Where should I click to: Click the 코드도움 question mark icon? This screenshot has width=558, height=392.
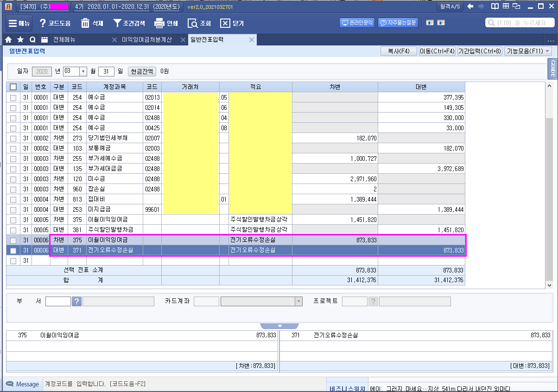click(x=43, y=23)
